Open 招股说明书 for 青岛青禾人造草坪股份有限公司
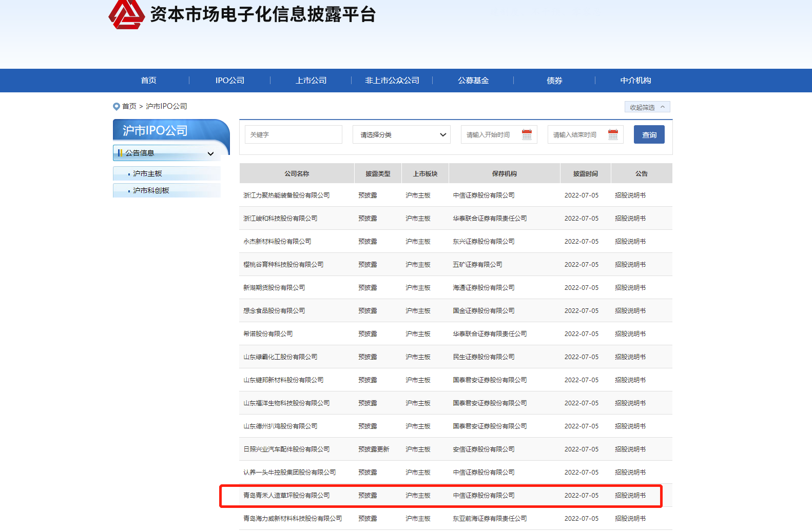Viewport: 812px width, 531px height. (x=630, y=496)
